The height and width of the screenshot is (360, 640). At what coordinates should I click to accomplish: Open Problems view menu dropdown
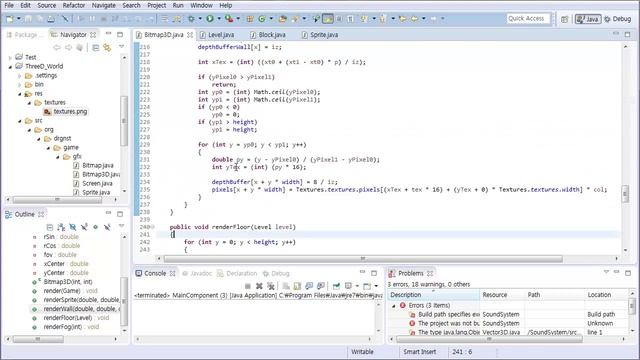606,273
